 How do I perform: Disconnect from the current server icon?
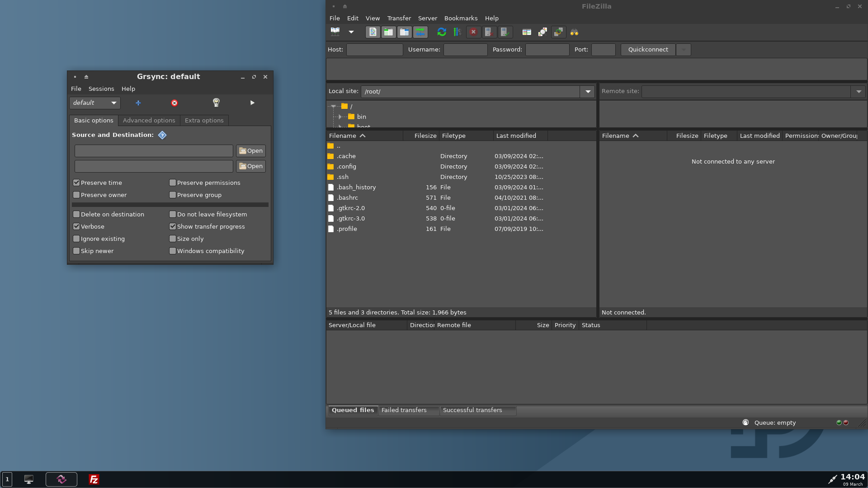tap(489, 32)
